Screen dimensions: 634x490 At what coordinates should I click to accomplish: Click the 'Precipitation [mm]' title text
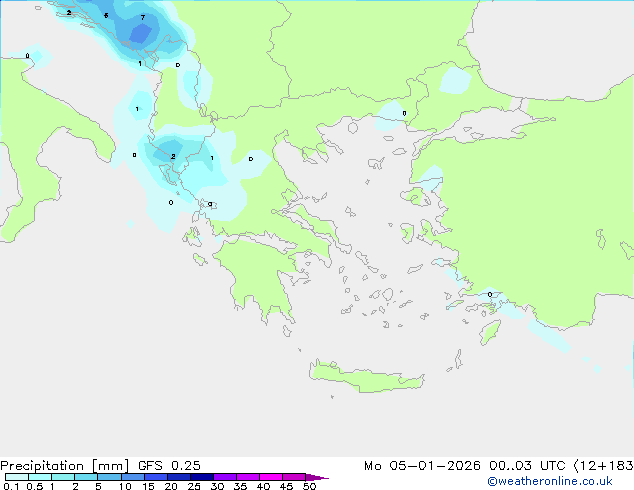[64, 466]
